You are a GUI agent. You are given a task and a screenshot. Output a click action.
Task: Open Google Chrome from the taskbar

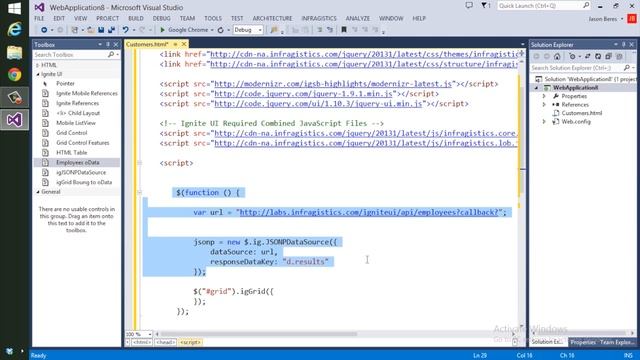(x=14, y=75)
